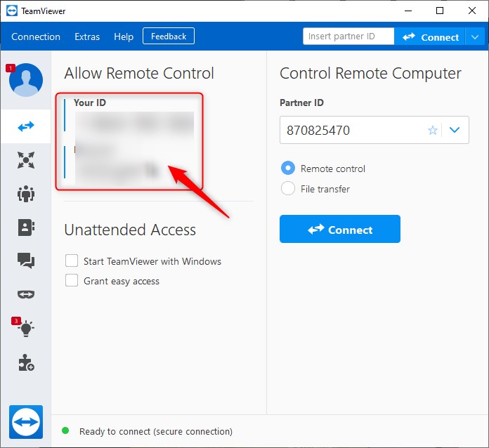Expand the top bar Connect options arrow
This screenshot has height=448, width=489.
(475, 37)
